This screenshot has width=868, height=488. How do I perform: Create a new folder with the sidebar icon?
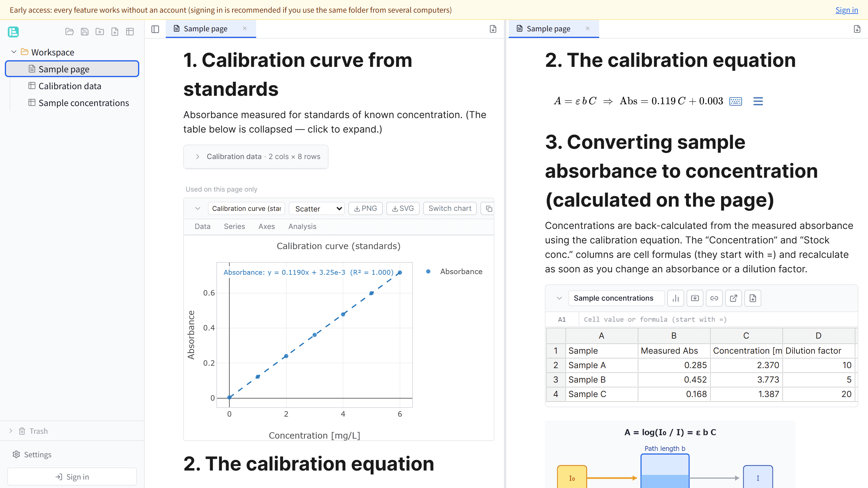(x=100, y=32)
